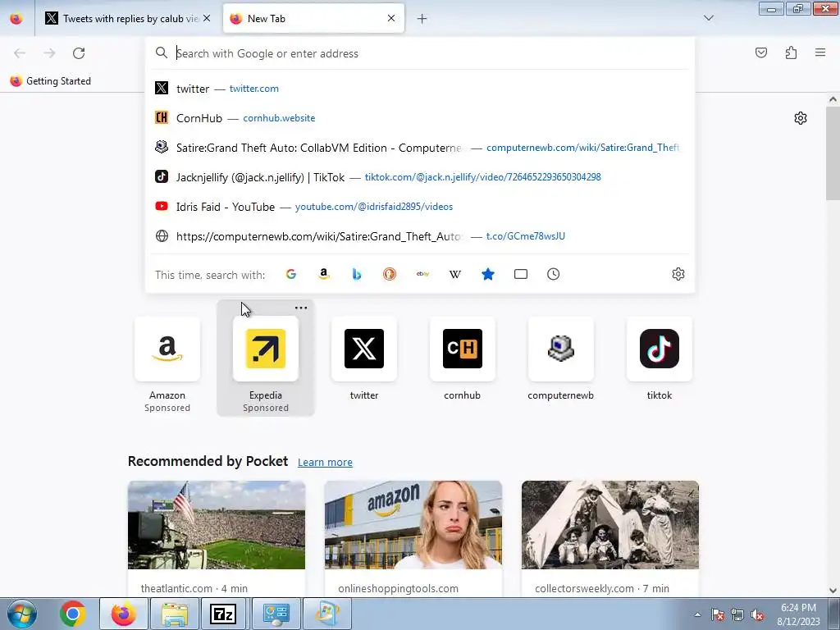
Task: Open the tiktok shortcut tile
Action: (659, 358)
